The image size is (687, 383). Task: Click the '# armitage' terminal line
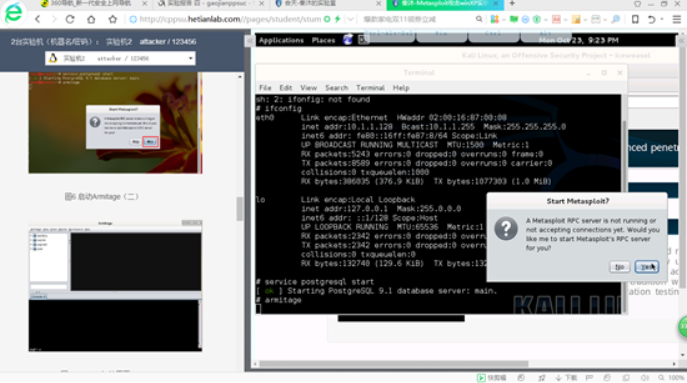point(279,300)
